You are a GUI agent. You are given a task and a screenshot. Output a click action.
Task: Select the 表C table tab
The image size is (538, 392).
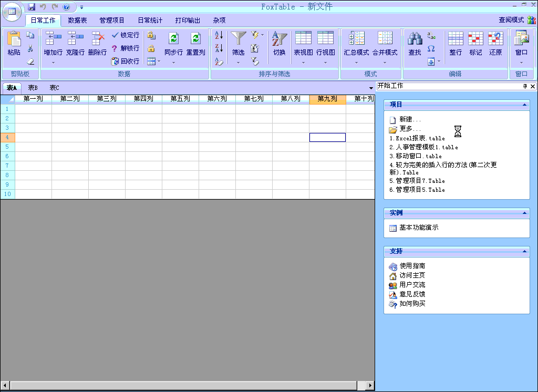click(x=54, y=88)
